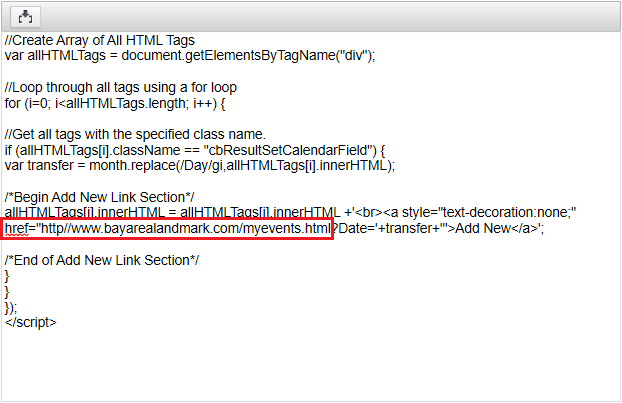622x403 pixels.
Task: Click the "cbResultSetCalendarField" string in the if statement
Action: coord(290,150)
